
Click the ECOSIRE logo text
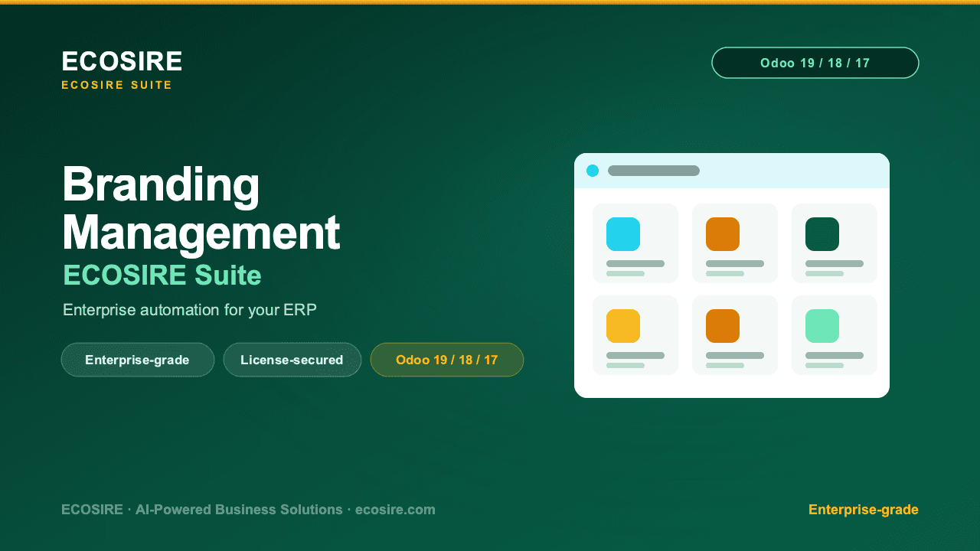pos(122,61)
